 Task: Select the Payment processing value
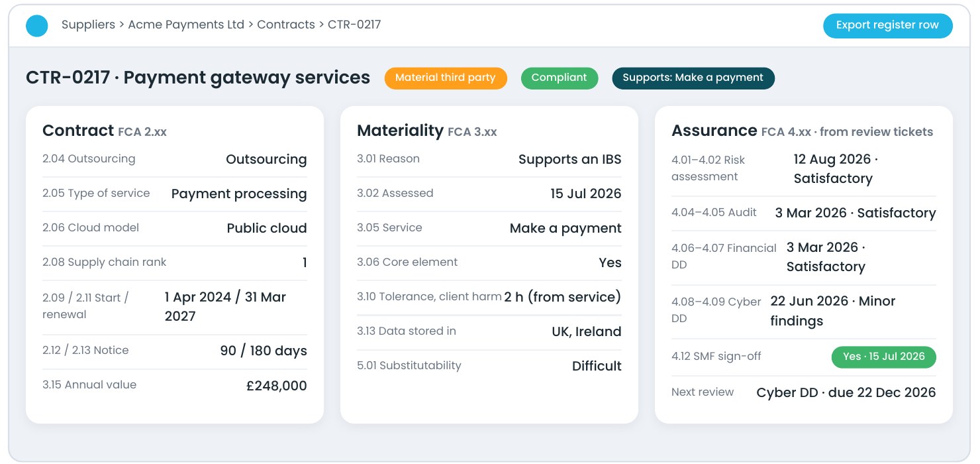239,194
